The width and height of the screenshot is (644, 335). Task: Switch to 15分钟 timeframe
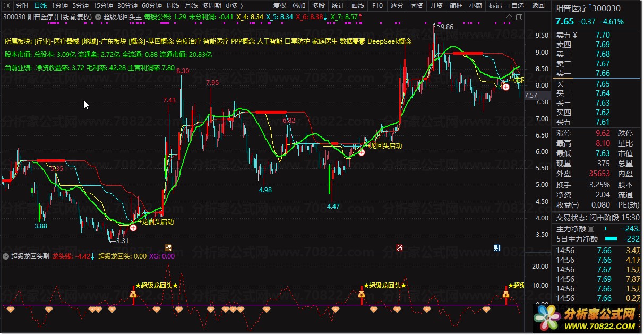(x=102, y=6)
